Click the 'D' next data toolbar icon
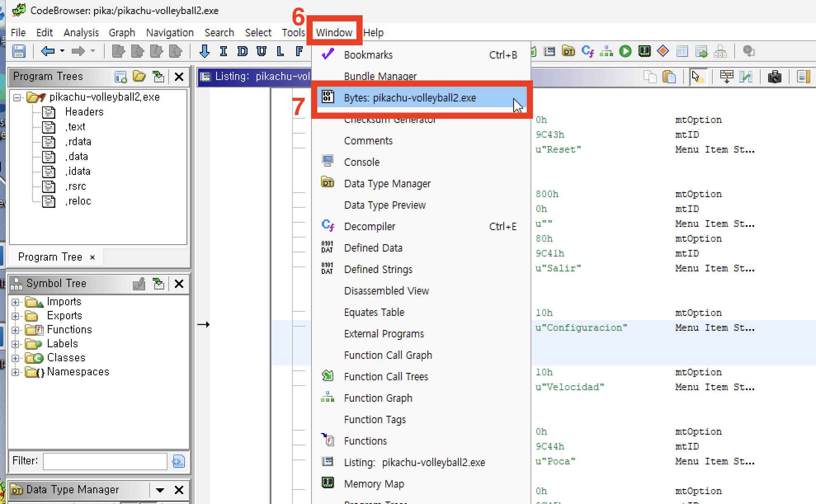 [242, 51]
